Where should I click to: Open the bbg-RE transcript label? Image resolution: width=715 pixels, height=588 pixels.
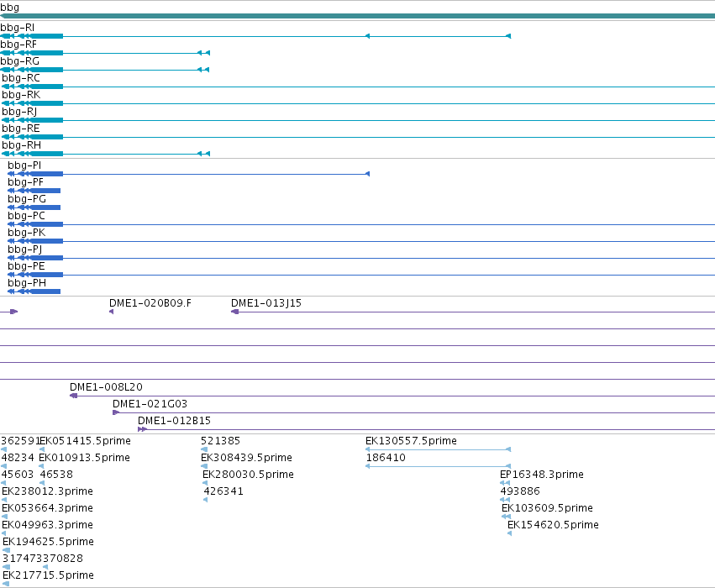(21, 129)
